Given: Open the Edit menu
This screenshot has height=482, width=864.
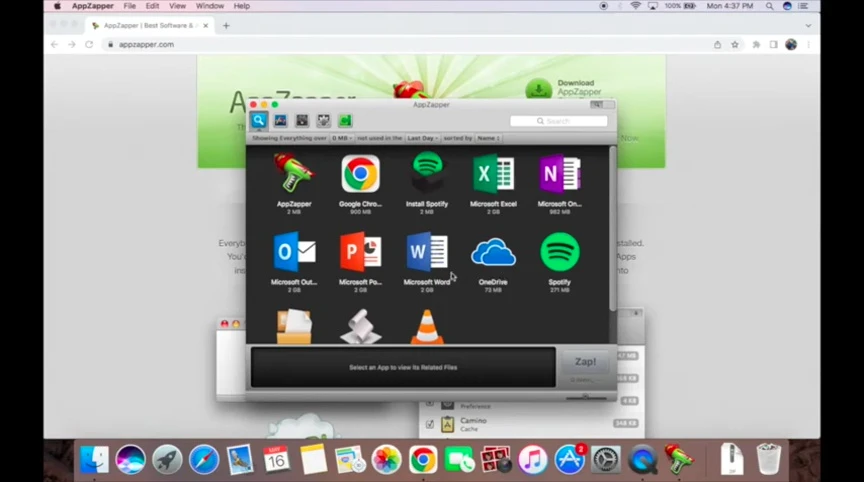Looking at the screenshot, I should coord(152,6).
